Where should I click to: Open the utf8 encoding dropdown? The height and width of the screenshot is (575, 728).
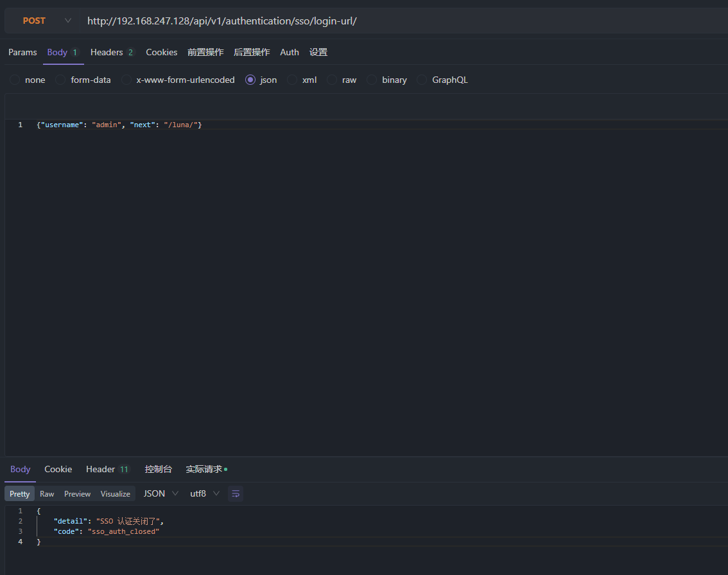click(x=203, y=493)
